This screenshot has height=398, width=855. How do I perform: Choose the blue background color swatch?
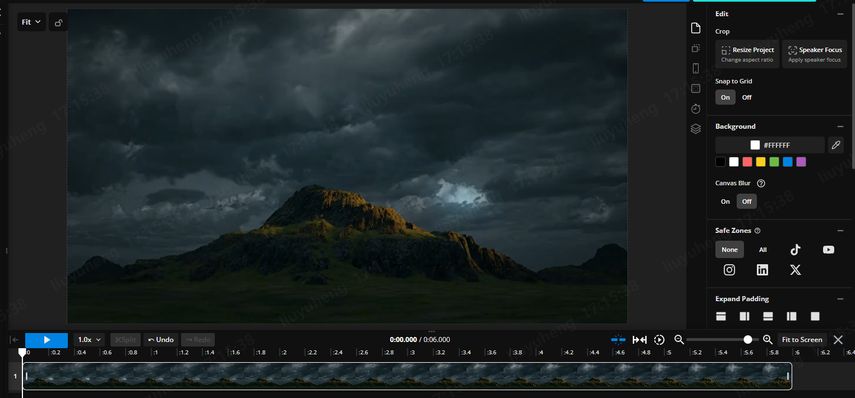[787, 162]
